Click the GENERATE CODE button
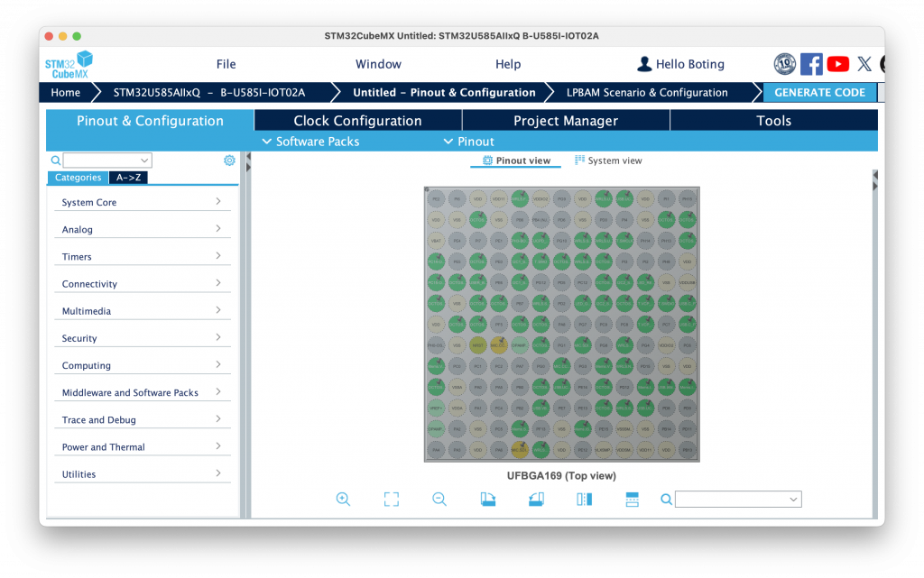Image resolution: width=924 pixels, height=578 pixels. [x=819, y=92]
